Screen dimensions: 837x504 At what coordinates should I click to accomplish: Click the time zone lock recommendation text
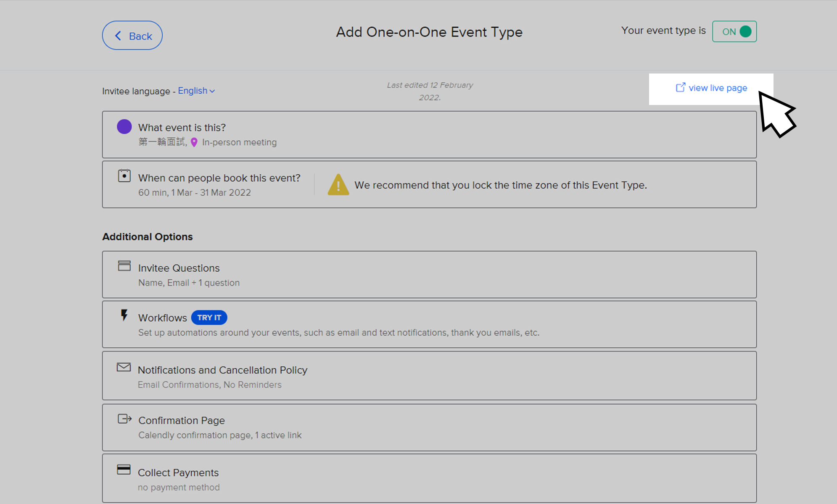(500, 185)
